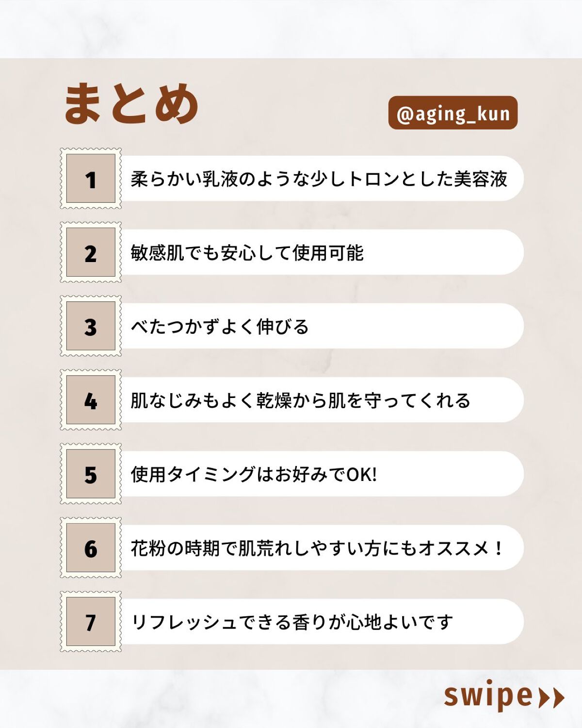The width and height of the screenshot is (582, 728).
Task: Click the number 1 stamp icon
Action: point(91,179)
